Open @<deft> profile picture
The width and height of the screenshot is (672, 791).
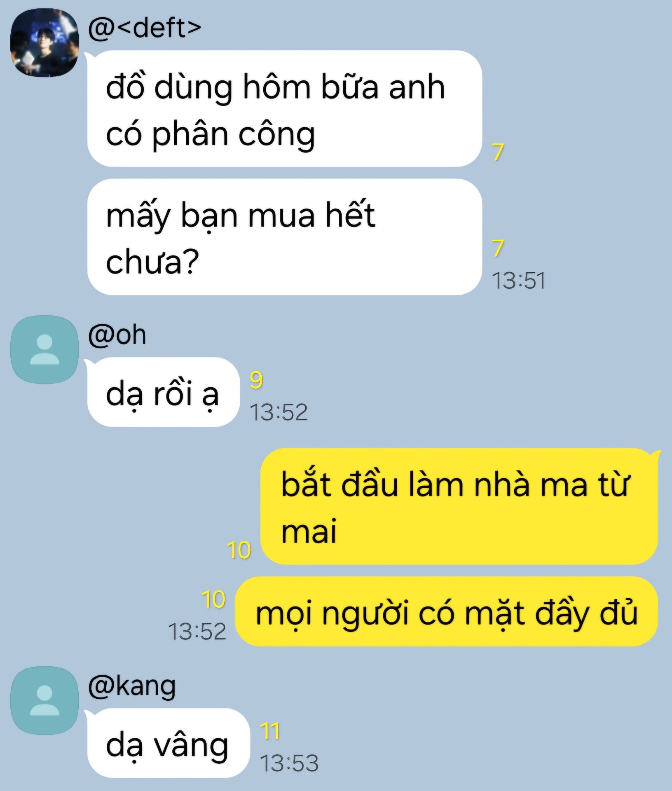44,42
